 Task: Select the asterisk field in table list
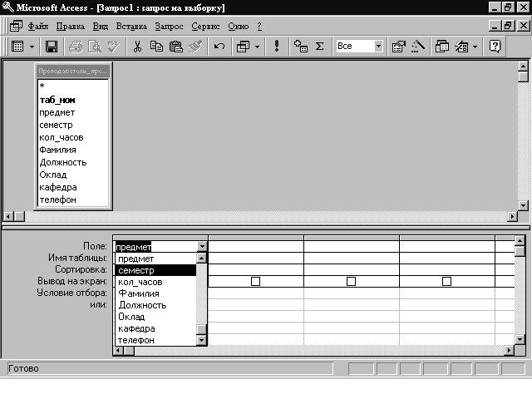point(73,86)
